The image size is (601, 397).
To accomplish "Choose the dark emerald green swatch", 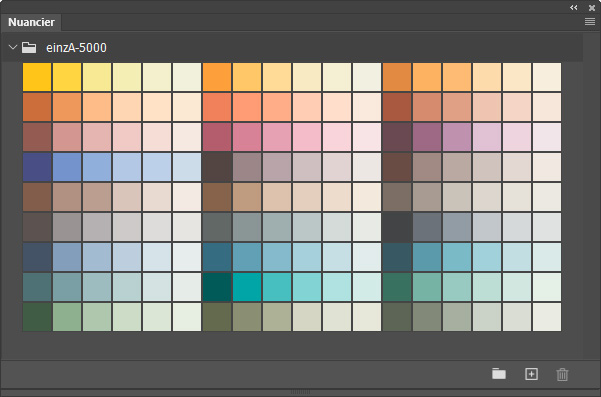I will (x=397, y=287).
